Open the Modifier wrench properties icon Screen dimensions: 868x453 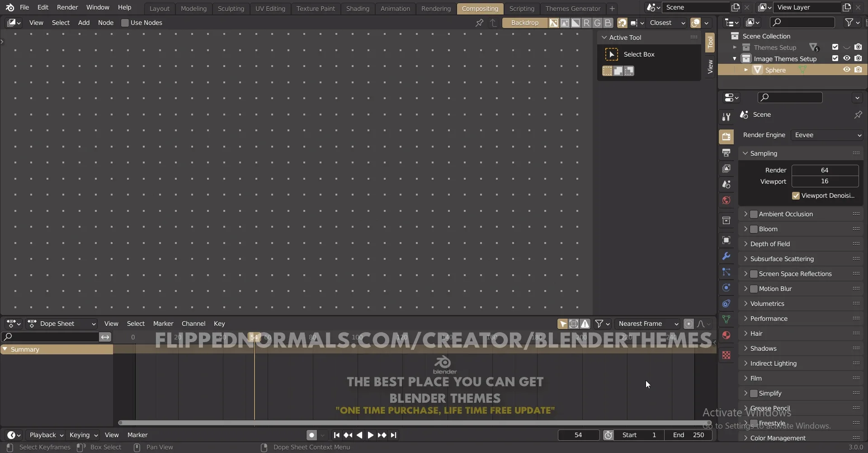[x=726, y=256]
